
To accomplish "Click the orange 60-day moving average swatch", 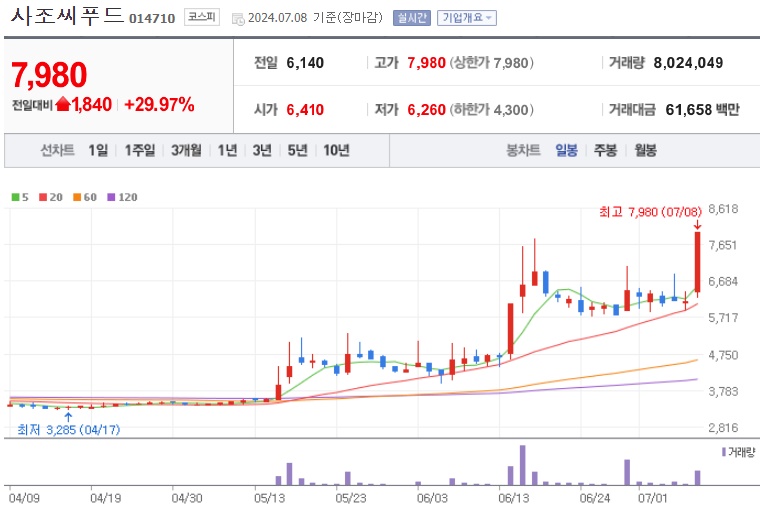I will (77, 197).
